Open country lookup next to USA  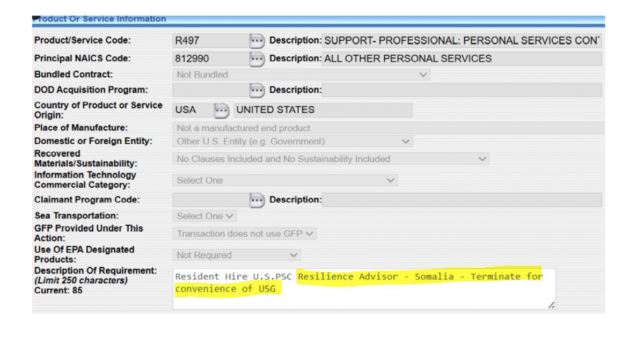(221, 111)
